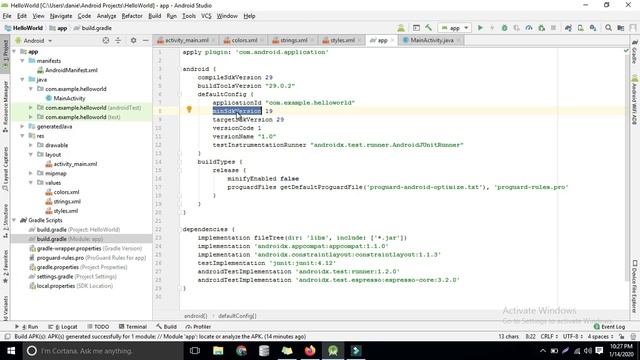Expand the mipmap folder

point(31,173)
